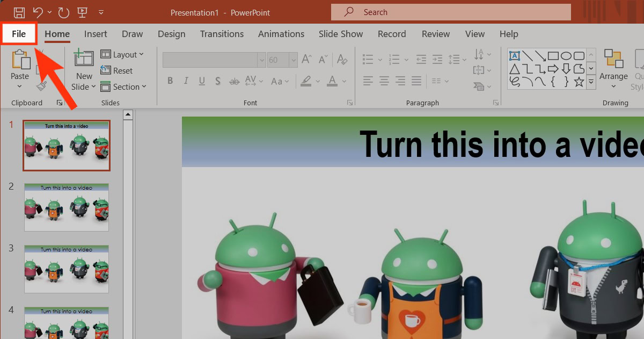Open the font color picker arrow
This screenshot has width=644, height=339.
345,82
